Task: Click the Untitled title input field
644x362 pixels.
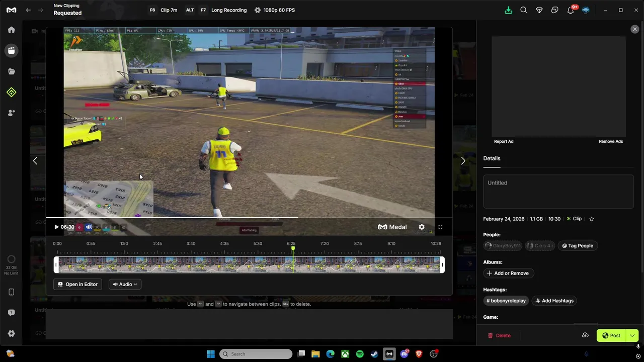Action: tap(558, 191)
